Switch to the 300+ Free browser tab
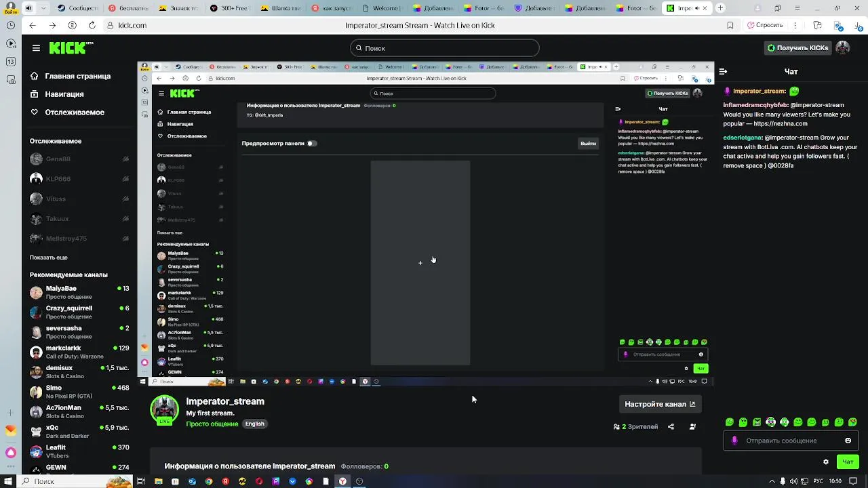Screen dimensions: 868x488 231,8
